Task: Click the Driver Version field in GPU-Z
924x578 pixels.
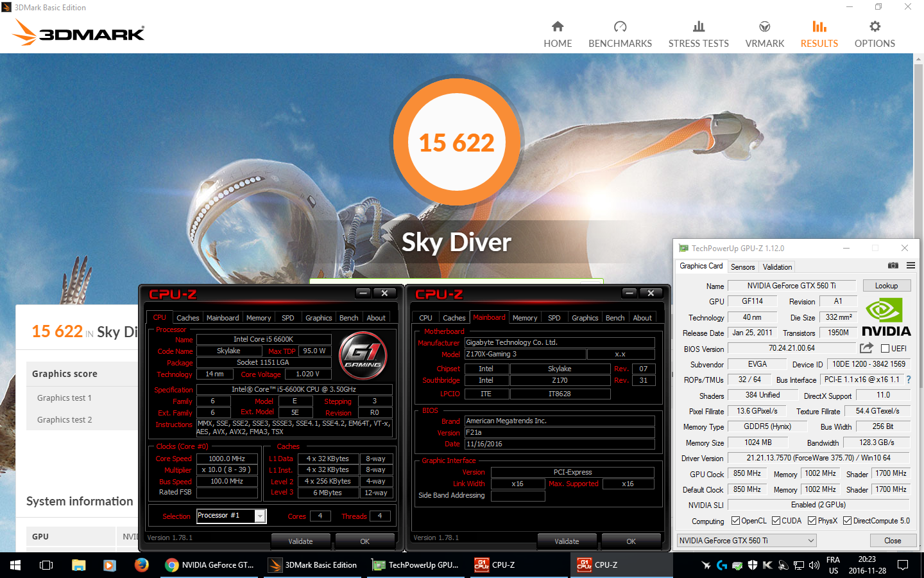Action: click(x=818, y=458)
